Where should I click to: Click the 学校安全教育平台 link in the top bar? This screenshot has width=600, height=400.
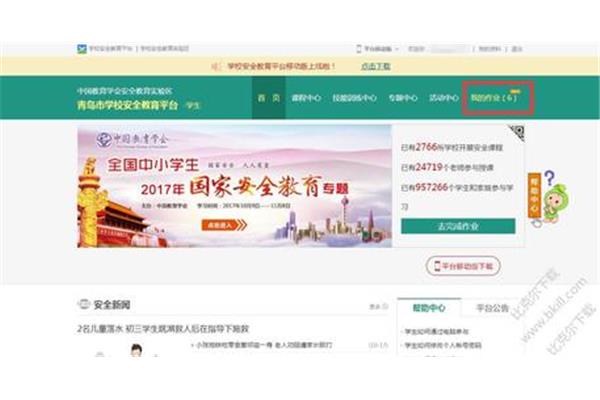tap(111, 49)
